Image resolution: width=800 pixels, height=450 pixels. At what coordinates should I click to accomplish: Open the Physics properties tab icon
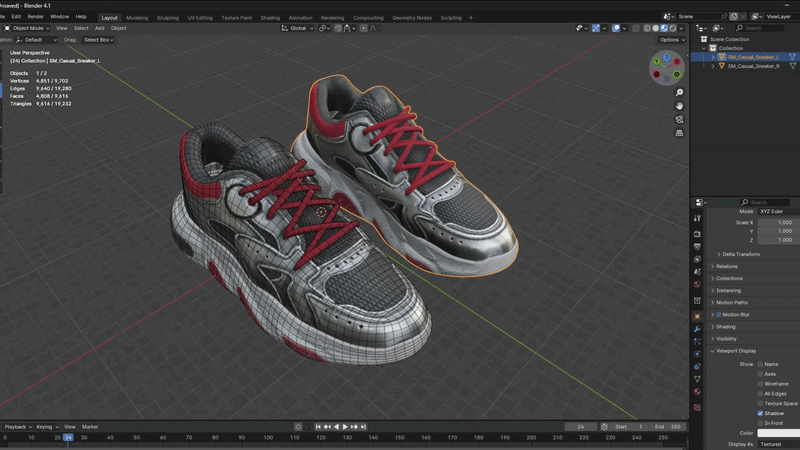(x=697, y=354)
